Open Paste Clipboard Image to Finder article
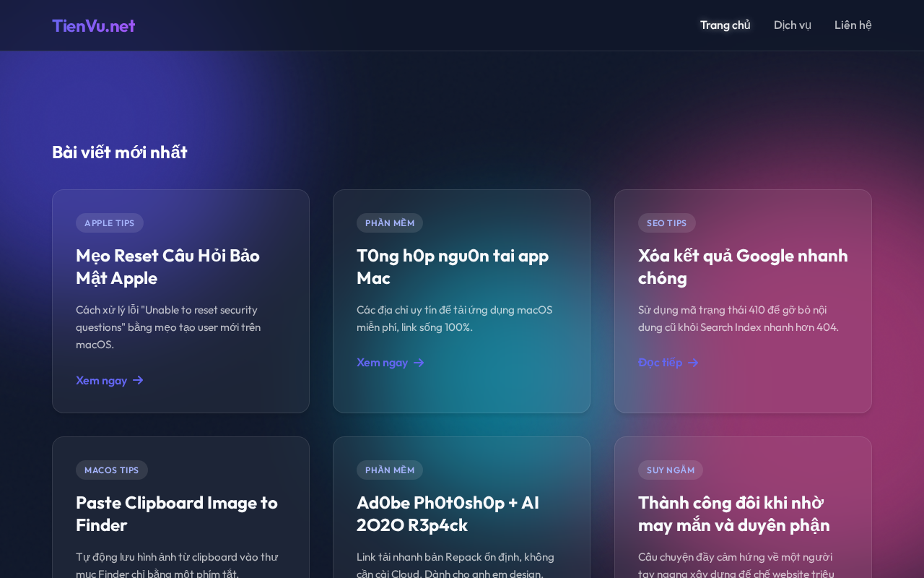 coord(177,514)
